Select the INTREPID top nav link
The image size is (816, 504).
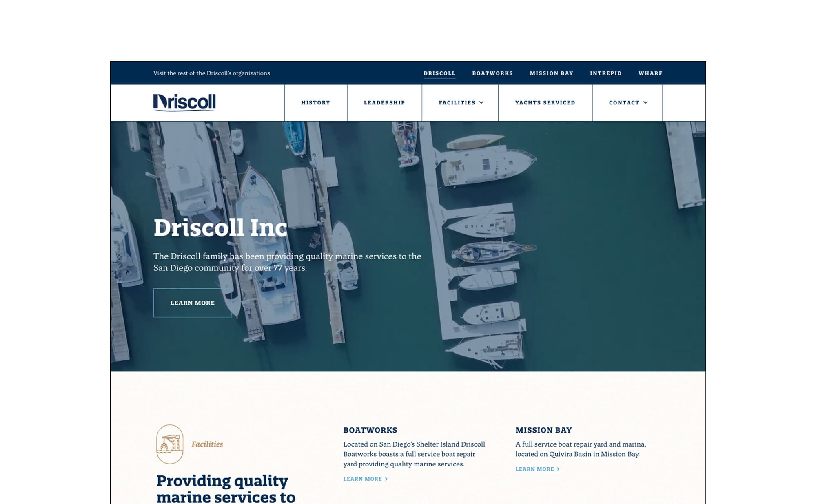(606, 73)
